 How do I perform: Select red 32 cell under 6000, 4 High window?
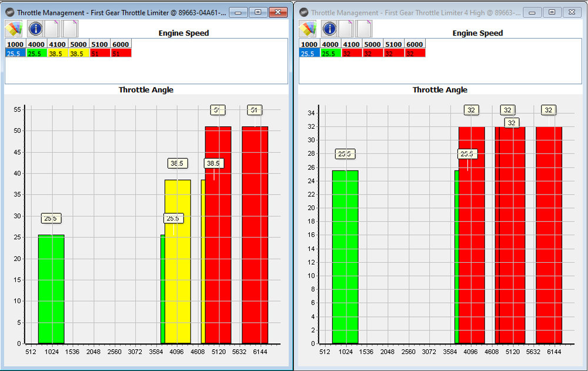point(415,54)
